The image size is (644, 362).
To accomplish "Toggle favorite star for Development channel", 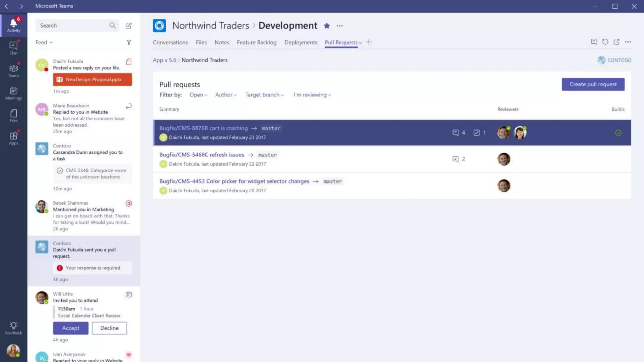I will (327, 26).
